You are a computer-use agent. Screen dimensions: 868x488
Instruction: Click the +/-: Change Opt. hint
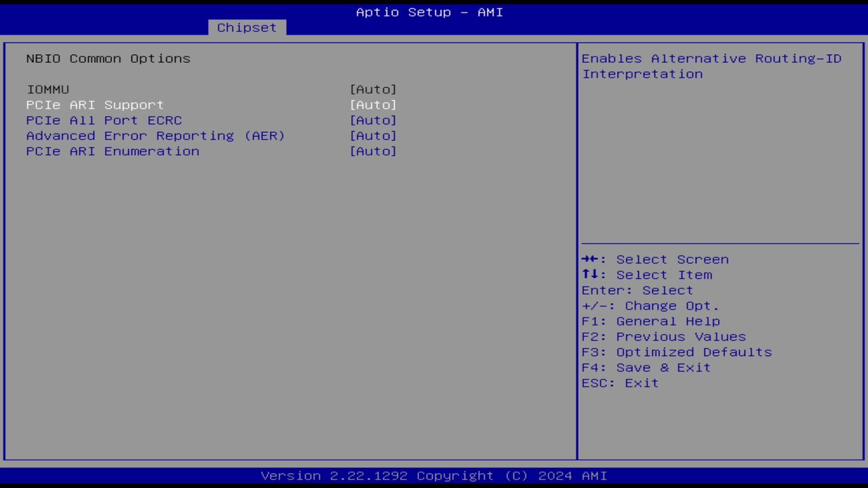click(x=650, y=306)
